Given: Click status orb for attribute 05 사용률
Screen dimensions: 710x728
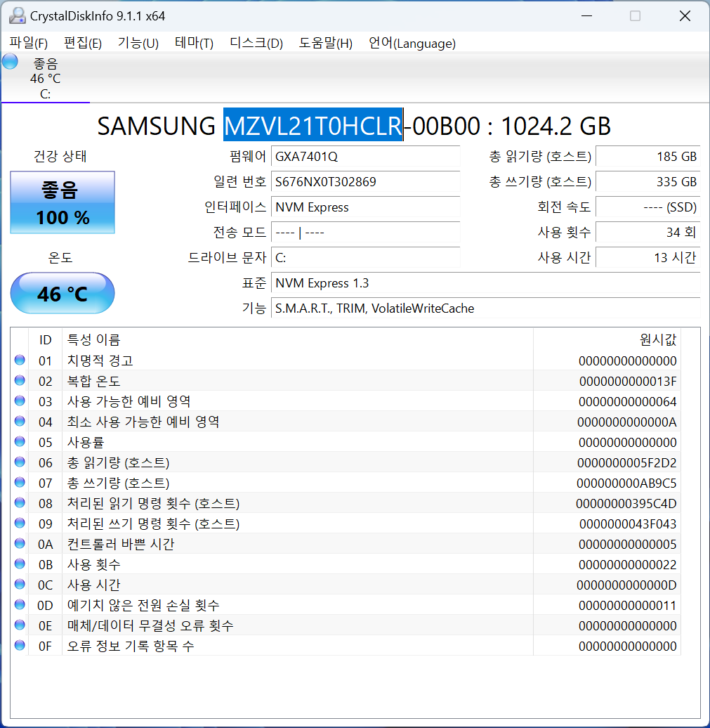Looking at the screenshot, I should coord(20,441).
